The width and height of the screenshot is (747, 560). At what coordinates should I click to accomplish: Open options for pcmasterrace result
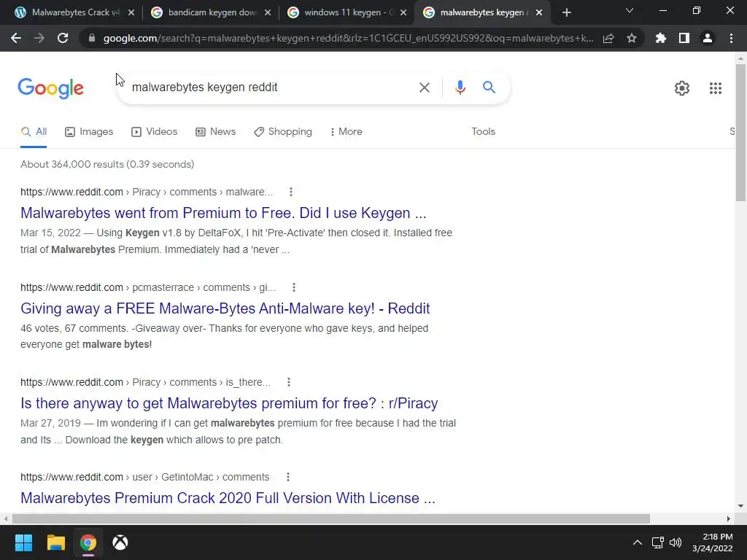[294, 287]
